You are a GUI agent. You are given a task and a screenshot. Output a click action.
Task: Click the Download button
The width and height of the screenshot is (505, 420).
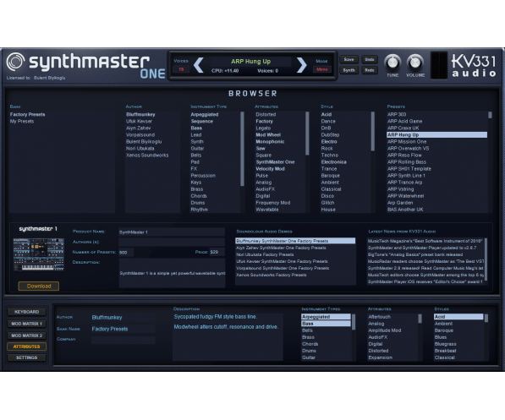[x=39, y=286]
